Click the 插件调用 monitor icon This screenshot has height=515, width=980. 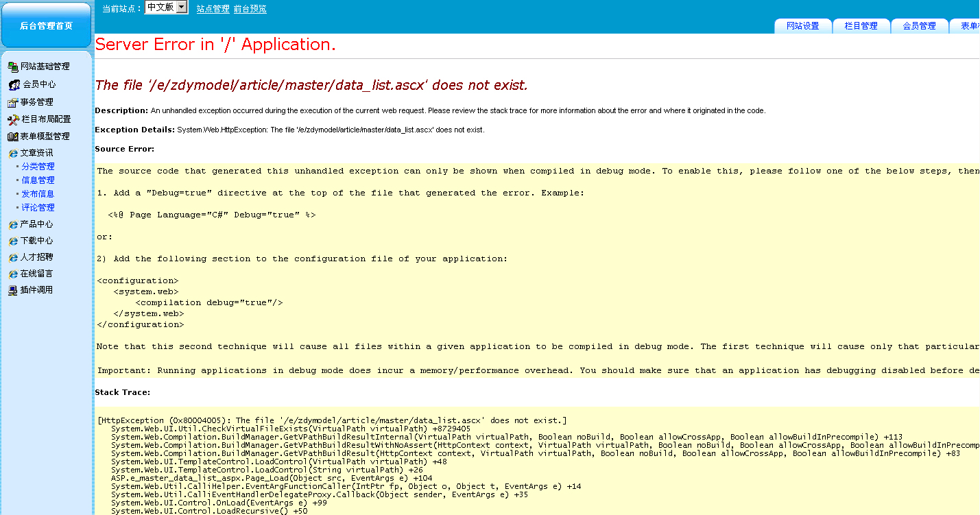pyautogui.click(x=13, y=290)
